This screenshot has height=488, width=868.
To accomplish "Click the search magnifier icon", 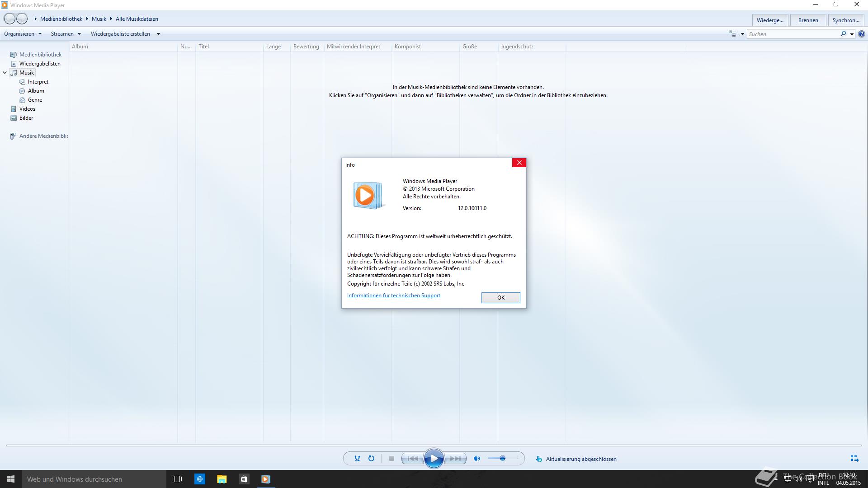I will (x=843, y=34).
